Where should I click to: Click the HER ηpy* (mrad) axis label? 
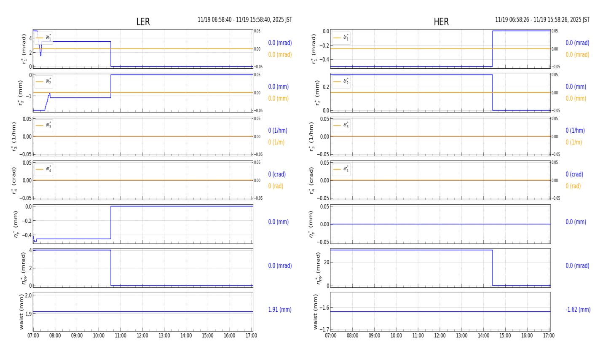319,268
